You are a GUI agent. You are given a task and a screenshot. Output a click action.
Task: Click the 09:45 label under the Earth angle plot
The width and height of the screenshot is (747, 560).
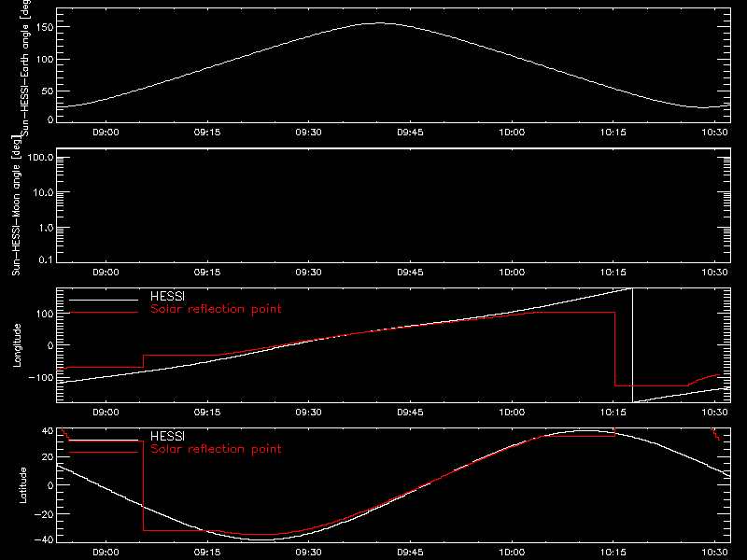point(410,133)
